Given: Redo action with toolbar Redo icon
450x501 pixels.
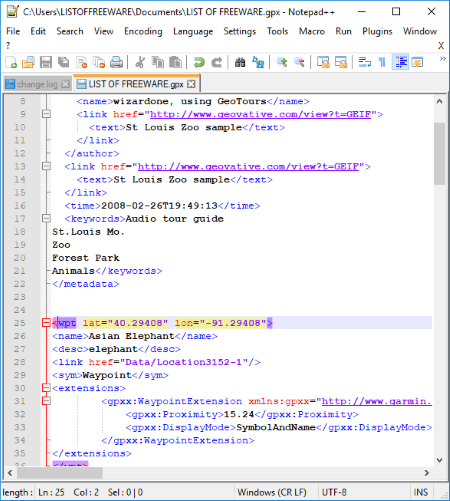Looking at the screenshot, I should pos(217,62).
